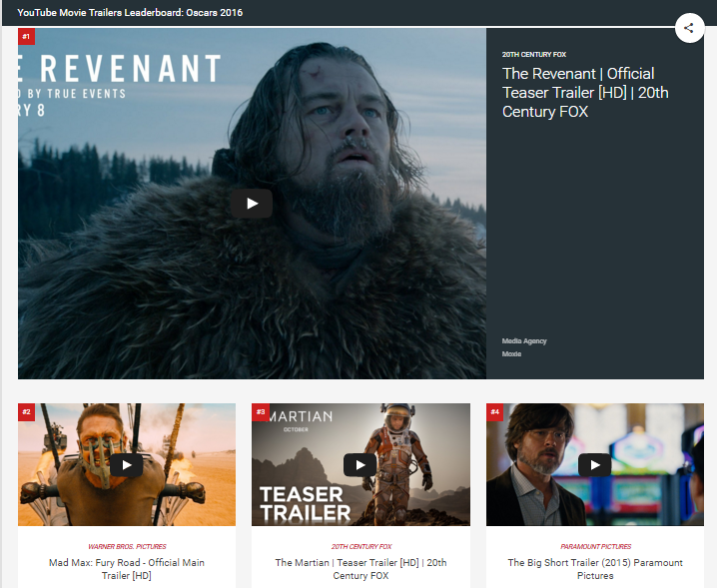Click 20th Century Fox label beside The Revenant
Screen dimensions: 717x588
533,55
